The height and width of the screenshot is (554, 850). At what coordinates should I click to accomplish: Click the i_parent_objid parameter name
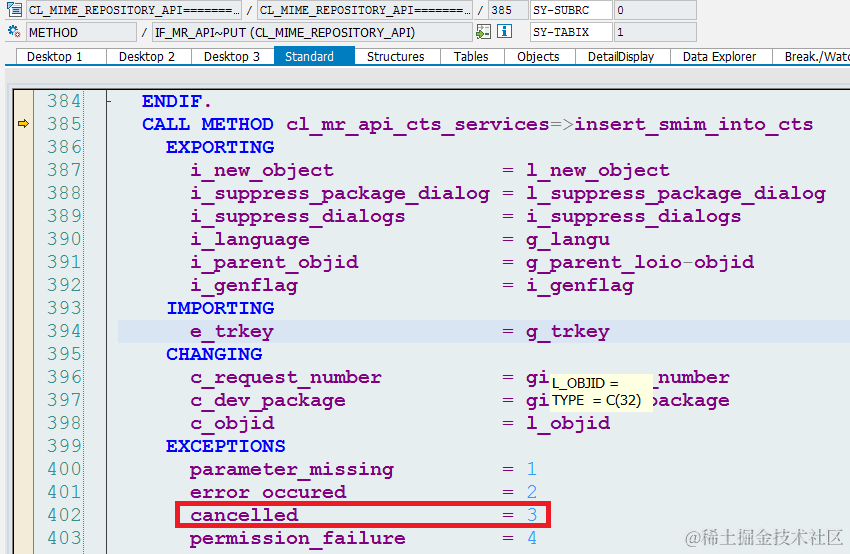274,262
